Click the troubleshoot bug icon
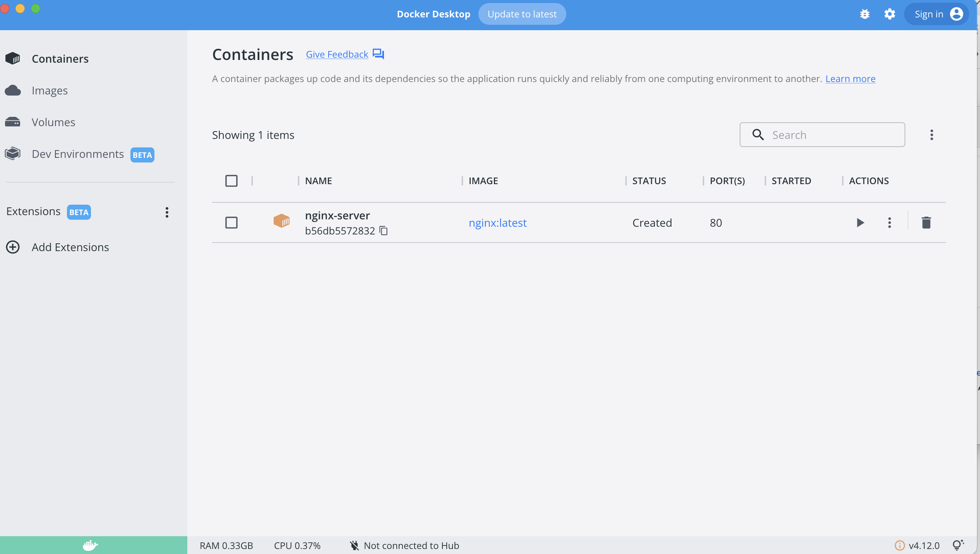This screenshot has width=980, height=554. click(x=865, y=14)
